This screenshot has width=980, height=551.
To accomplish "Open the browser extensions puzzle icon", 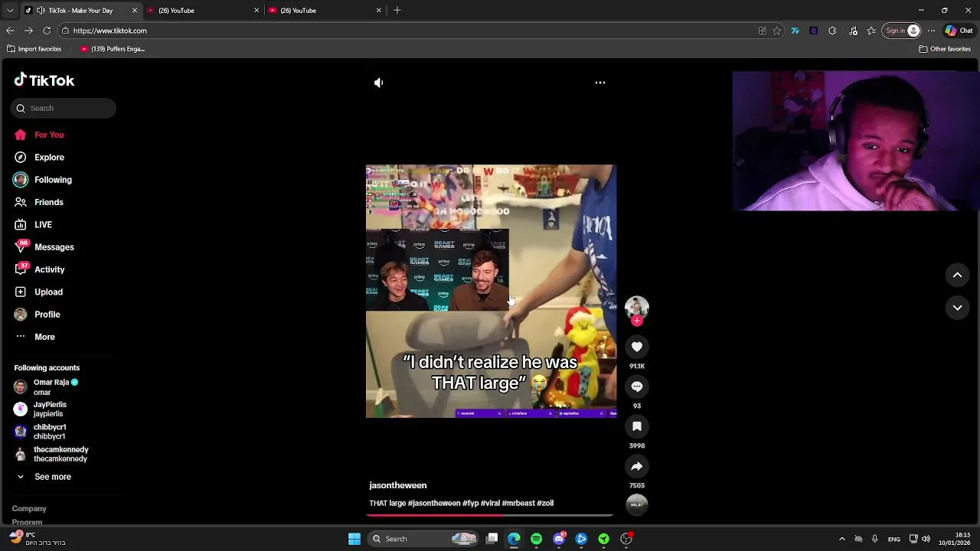I will (x=832, y=31).
